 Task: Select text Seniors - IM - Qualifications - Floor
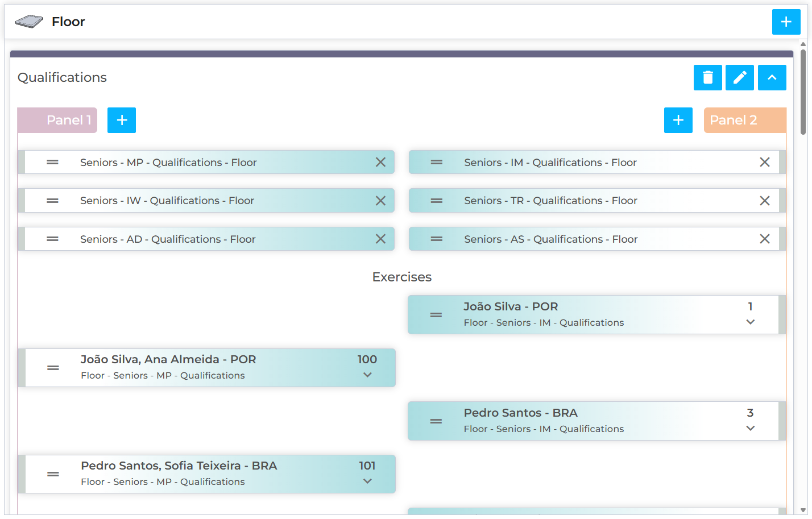click(550, 163)
